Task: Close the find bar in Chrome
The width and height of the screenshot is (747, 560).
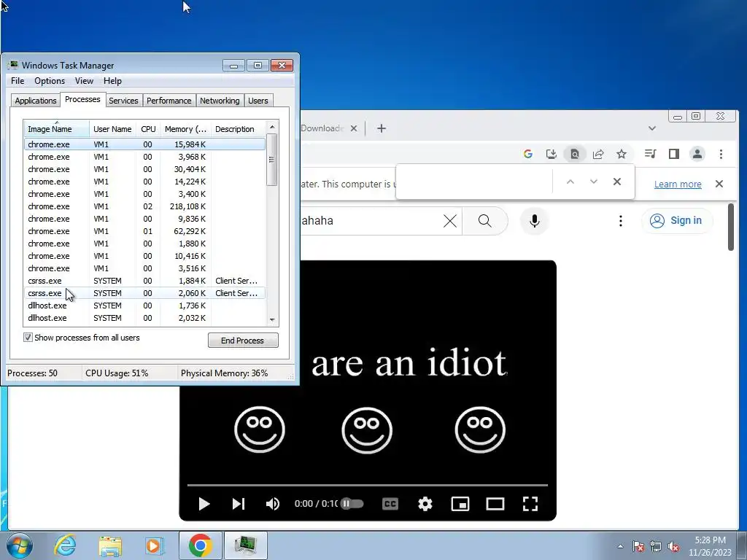Action: point(617,182)
